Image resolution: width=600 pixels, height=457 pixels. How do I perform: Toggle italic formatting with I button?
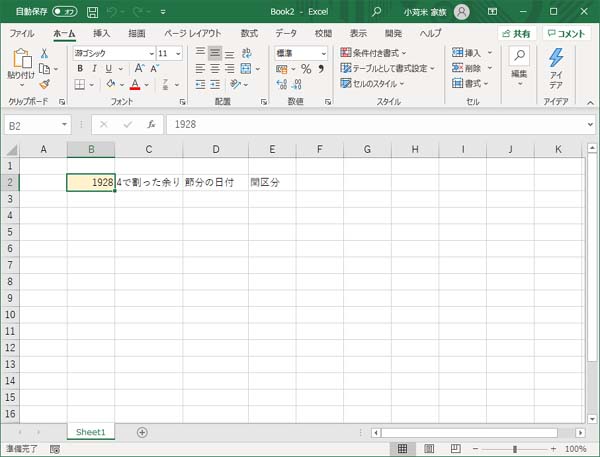tap(94, 69)
